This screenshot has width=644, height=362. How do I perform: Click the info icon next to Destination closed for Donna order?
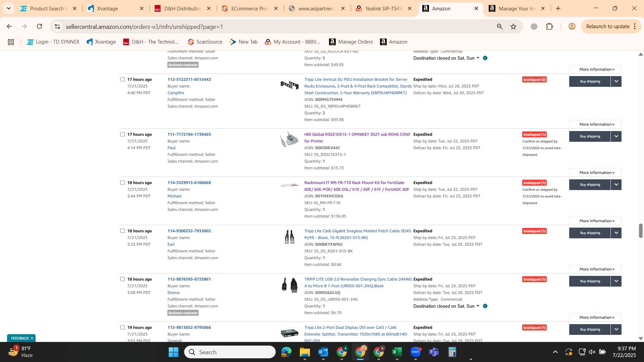(485, 306)
